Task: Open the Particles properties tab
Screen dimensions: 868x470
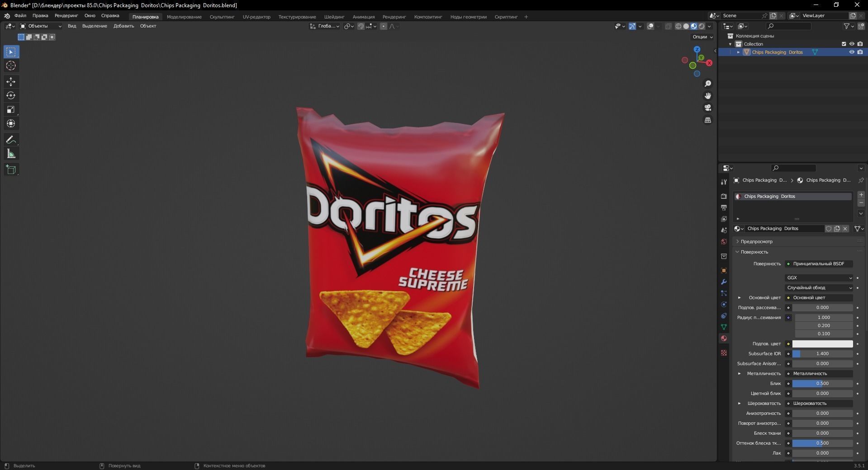Action: pyautogui.click(x=724, y=293)
